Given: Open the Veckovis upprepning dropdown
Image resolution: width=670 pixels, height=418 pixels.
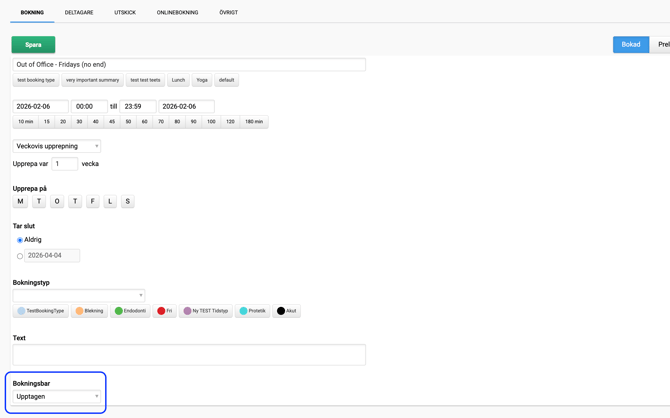Looking at the screenshot, I should (57, 146).
